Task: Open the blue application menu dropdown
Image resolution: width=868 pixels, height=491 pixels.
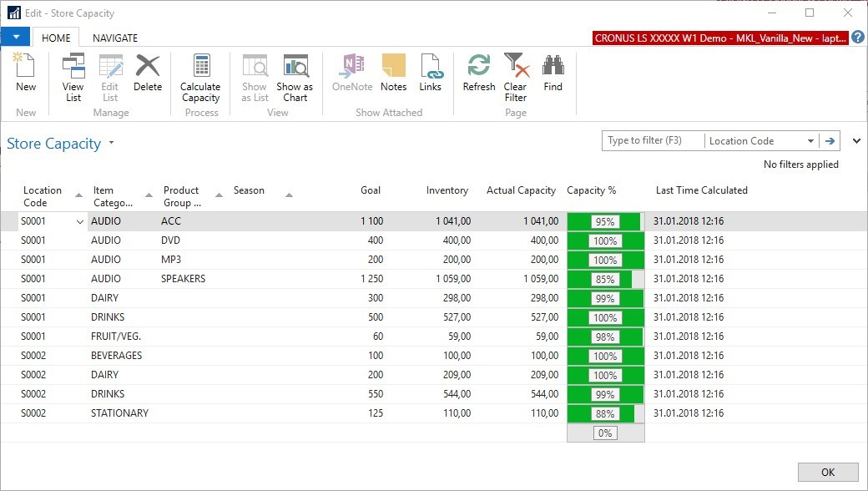Action: coord(15,38)
